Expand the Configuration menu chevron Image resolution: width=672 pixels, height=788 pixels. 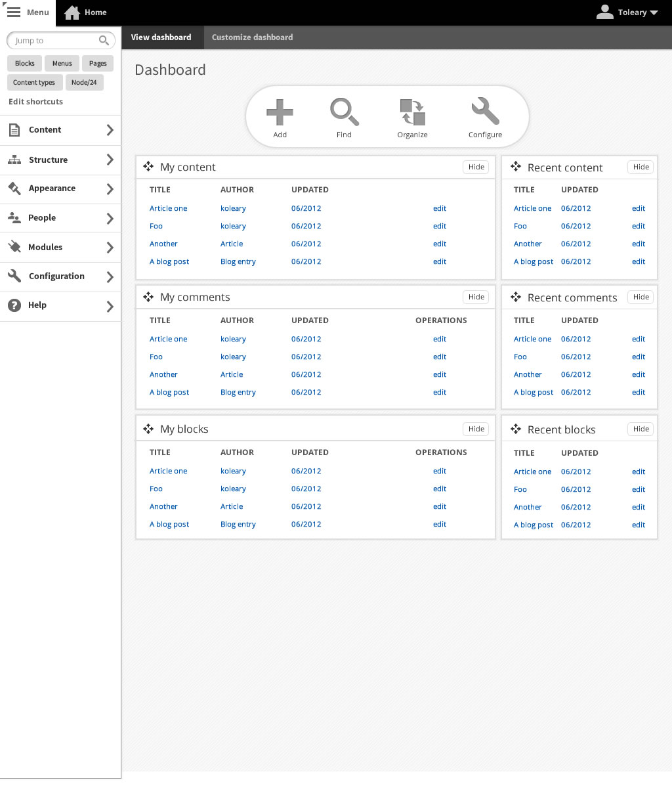pyautogui.click(x=110, y=277)
